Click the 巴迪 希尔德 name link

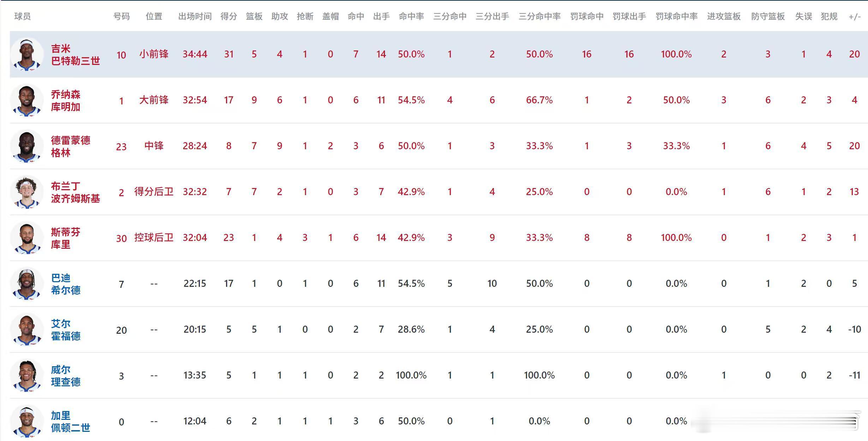(66, 284)
